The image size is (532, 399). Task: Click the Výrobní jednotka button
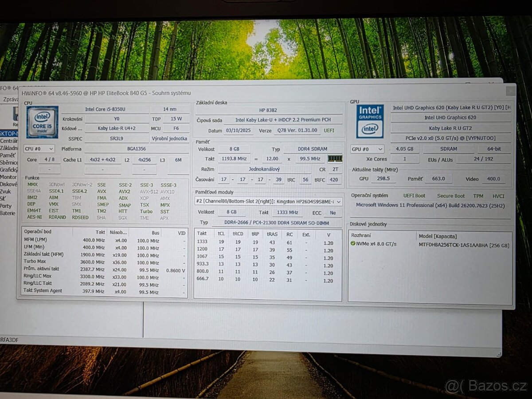(x=169, y=138)
